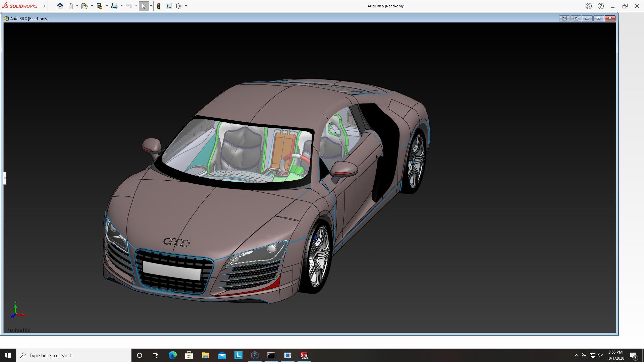Open the Options gear icon
Viewport: 644px width, 362px height.
pos(179,6)
